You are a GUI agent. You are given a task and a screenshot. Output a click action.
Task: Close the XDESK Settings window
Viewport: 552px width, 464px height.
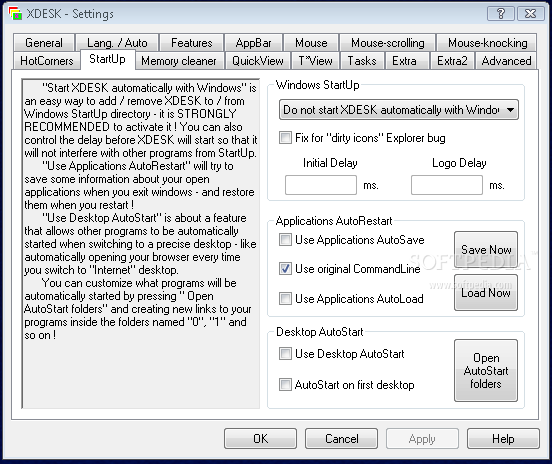pyautogui.click(x=530, y=14)
